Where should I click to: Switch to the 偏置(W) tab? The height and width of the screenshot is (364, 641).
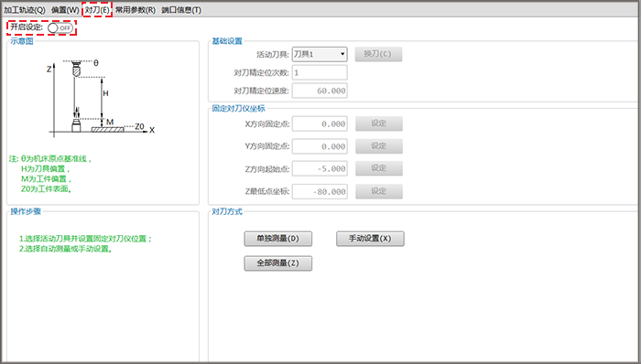pyautogui.click(x=65, y=10)
